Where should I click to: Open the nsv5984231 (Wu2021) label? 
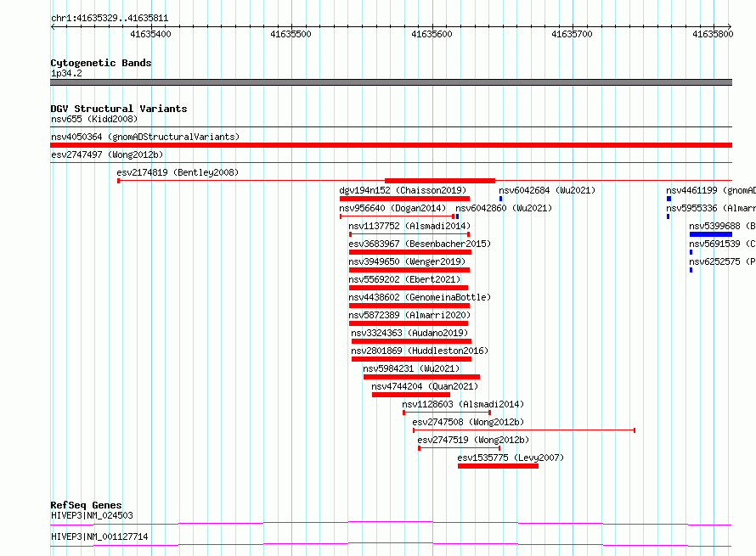[411, 368]
